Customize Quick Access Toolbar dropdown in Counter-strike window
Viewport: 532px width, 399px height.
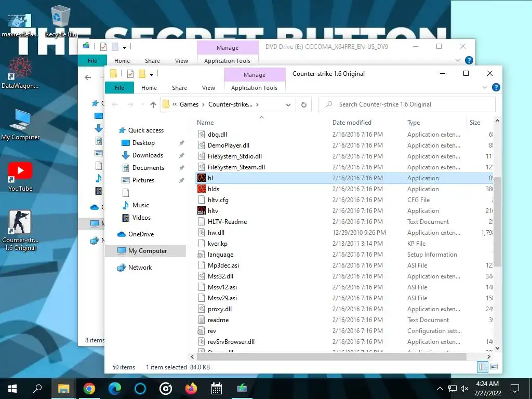pos(151,74)
